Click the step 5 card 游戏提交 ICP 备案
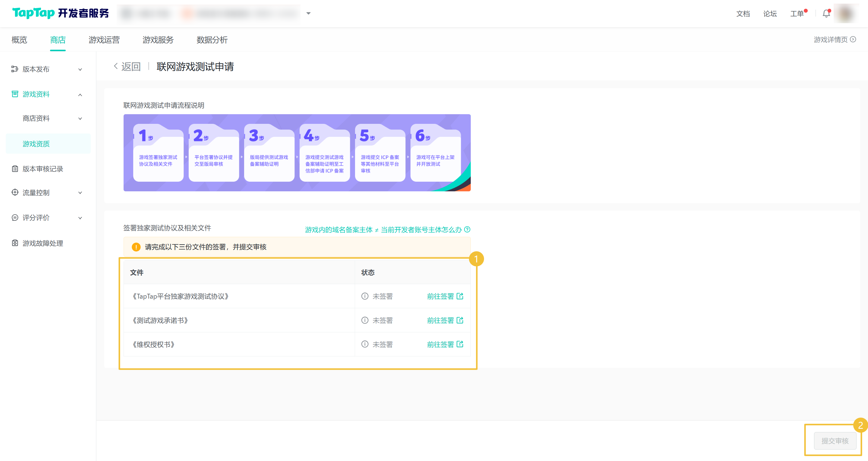The width and height of the screenshot is (868, 461). tap(380, 153)
